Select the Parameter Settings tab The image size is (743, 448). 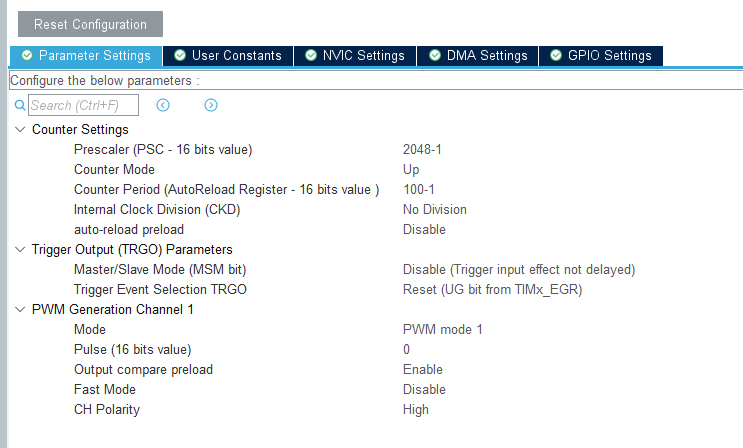pyautogui.click(x=86, y=56)
